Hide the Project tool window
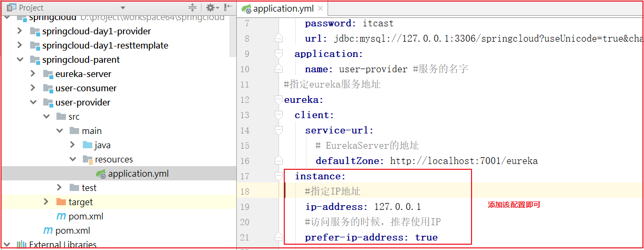644x250 pixels. coord(229,8)
